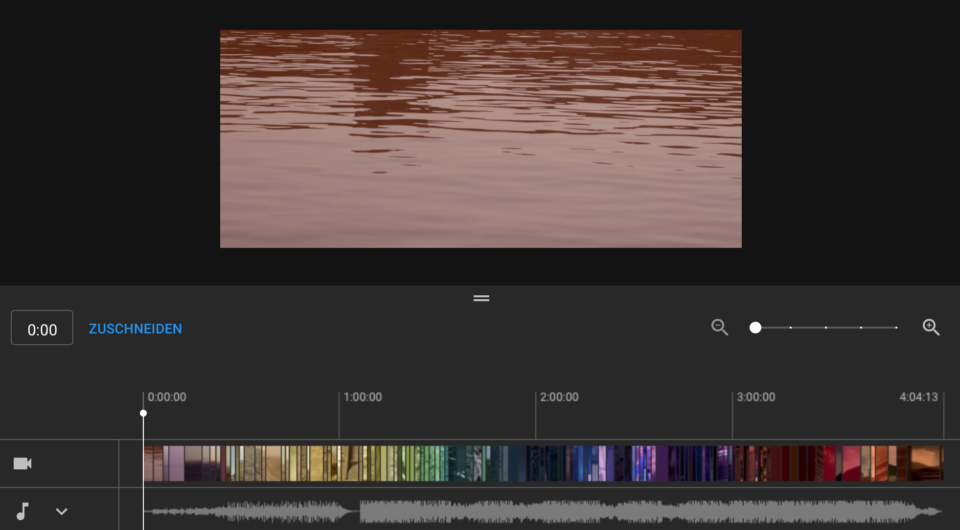Screen dimensions: 960x530
Task: Click the zoom out magnifier icon
Action: (719, 327)
